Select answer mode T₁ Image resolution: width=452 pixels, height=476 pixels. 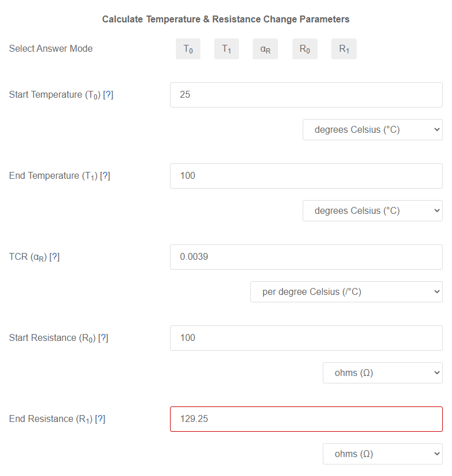click(226, 48)
